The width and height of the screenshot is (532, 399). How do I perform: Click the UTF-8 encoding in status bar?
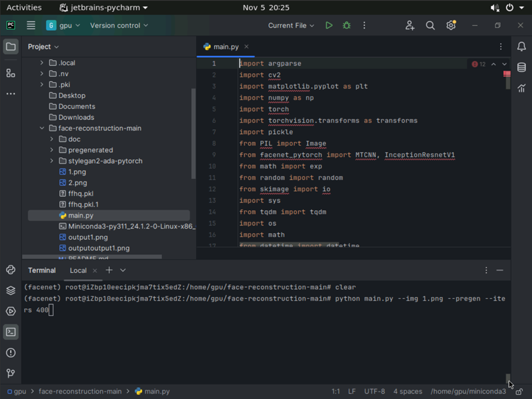coord(374,392)
